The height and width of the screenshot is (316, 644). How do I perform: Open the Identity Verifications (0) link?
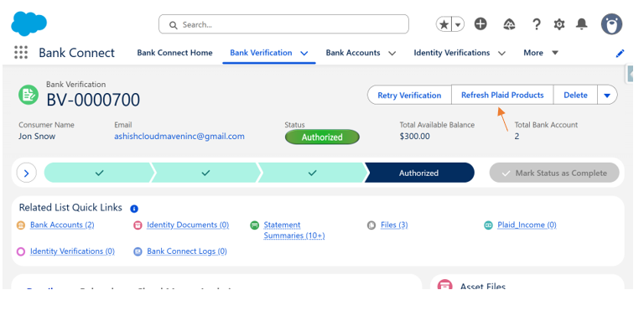tap(72, 251)
